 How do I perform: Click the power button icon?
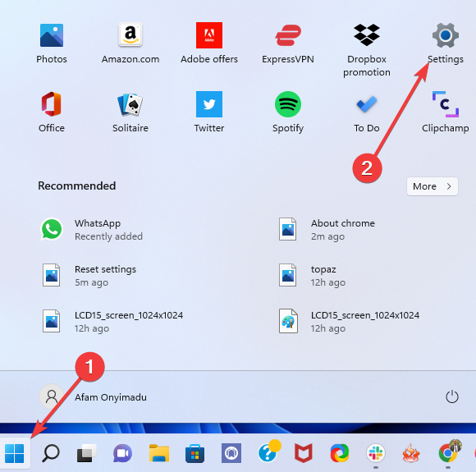(x=451, y=396)
